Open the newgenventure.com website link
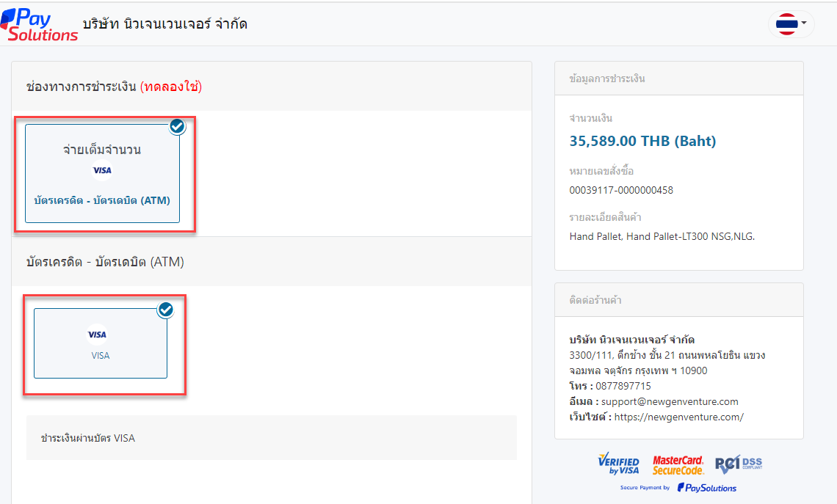The image size is (837, 504). 679,417
